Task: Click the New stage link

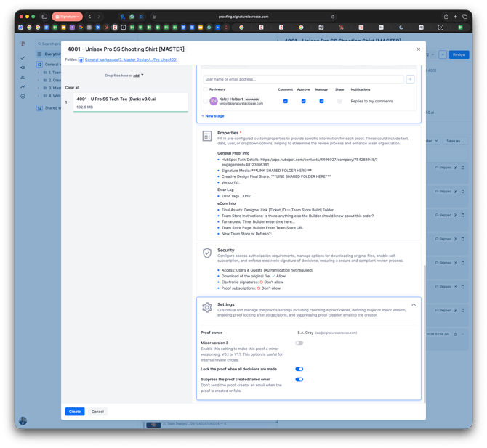Action: pyautogui.click(x=214, y=115)
